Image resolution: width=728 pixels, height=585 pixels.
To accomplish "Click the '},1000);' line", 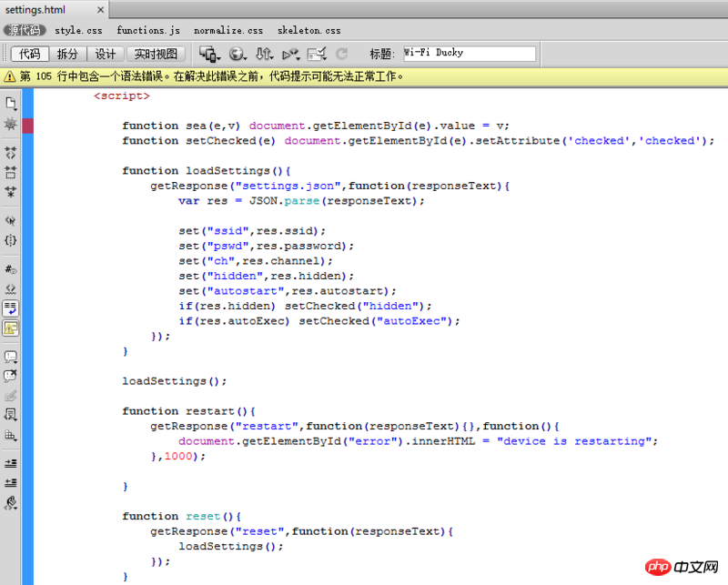I will (x=177, y=457).
